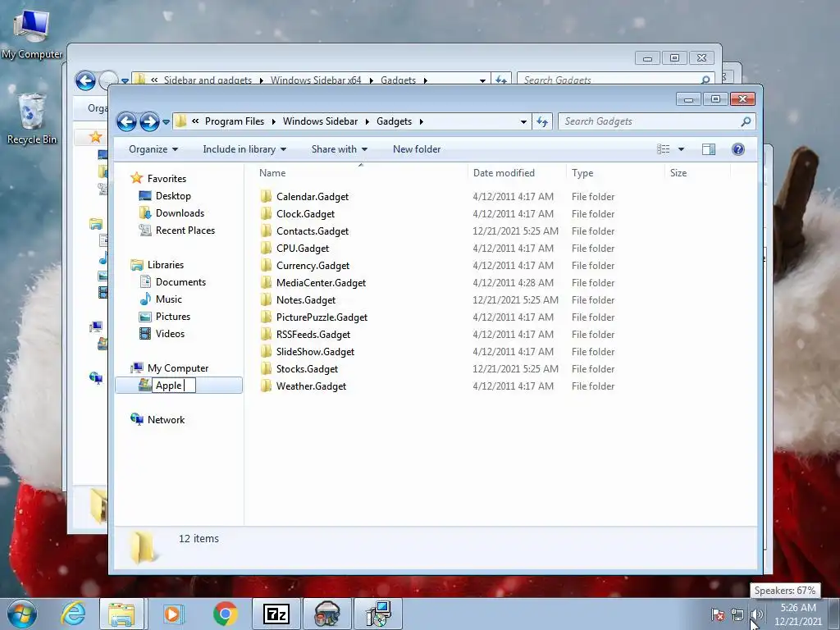Select Libraries in the navigation pane
Screen dimensions: 840x630
[166, 265]
